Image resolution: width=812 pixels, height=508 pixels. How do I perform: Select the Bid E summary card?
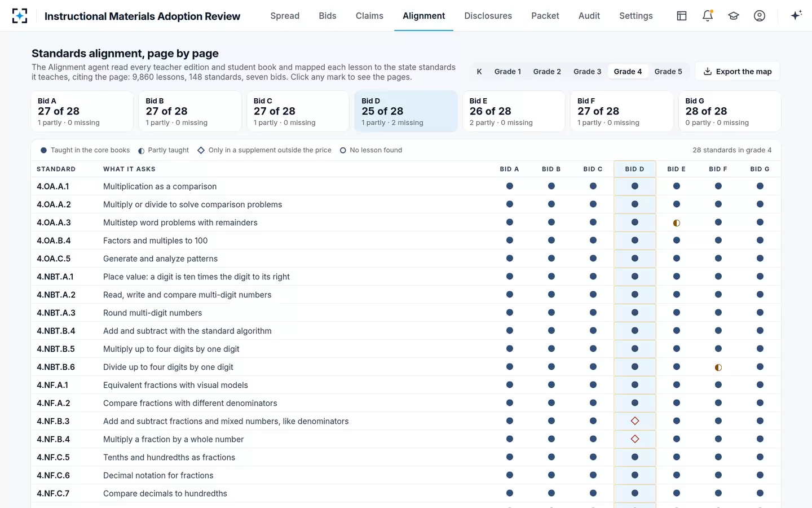514,111
